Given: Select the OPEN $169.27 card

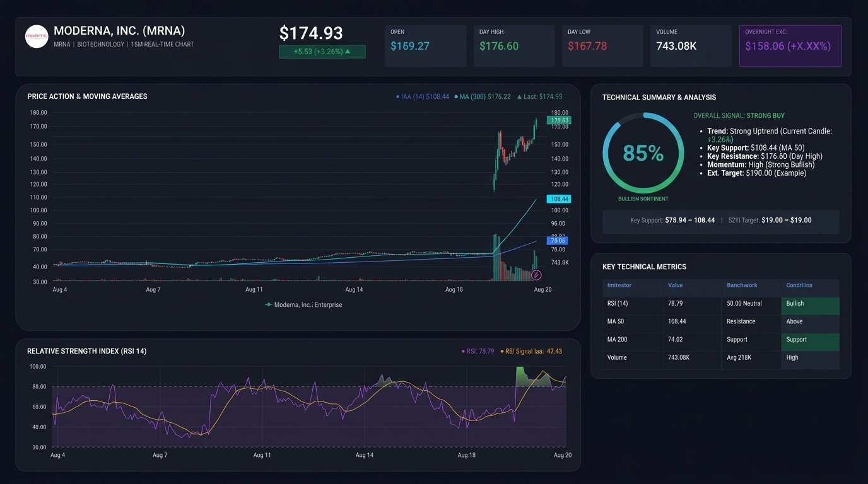Looking at the screenshot, I should click(425, 46).
